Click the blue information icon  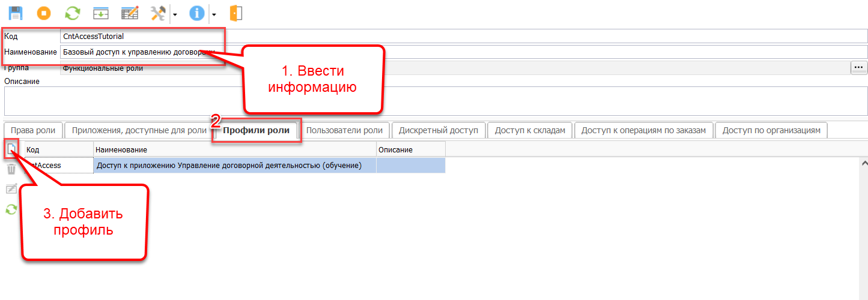coord(197,13)
